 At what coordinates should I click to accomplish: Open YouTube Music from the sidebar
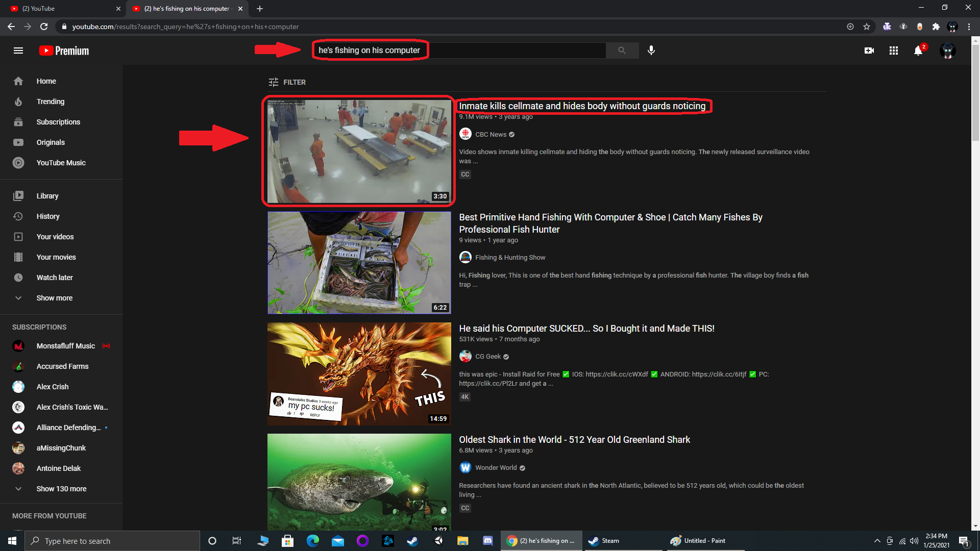(x=60, y=163)
